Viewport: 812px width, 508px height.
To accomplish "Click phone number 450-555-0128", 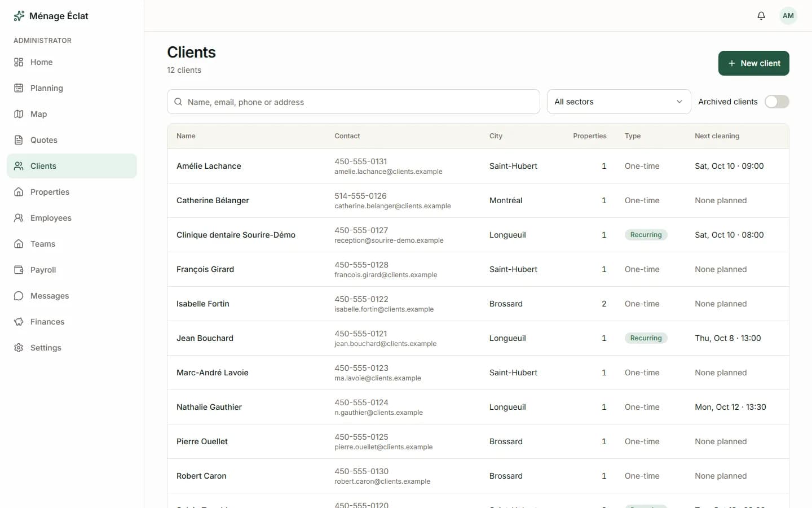I will pos(361,265).
